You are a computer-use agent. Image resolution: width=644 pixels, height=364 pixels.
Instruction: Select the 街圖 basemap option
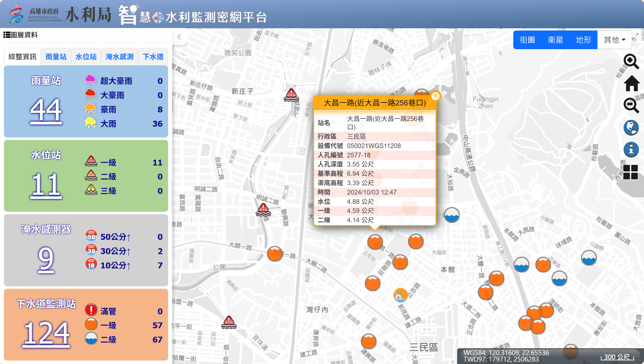(x=527, y=40)
